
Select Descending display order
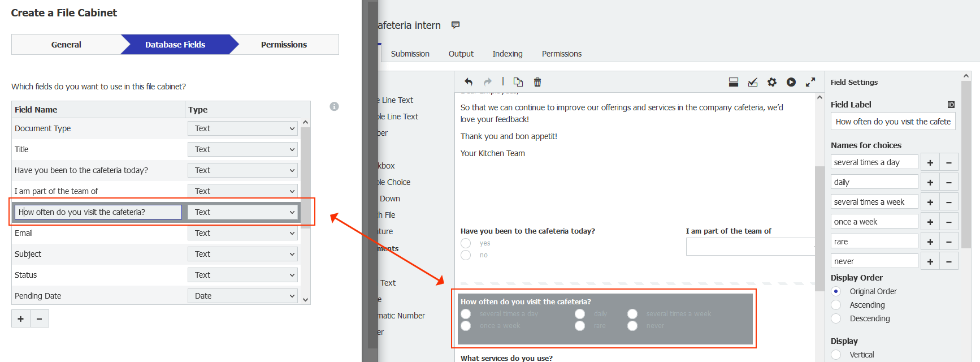coord(836,318)
